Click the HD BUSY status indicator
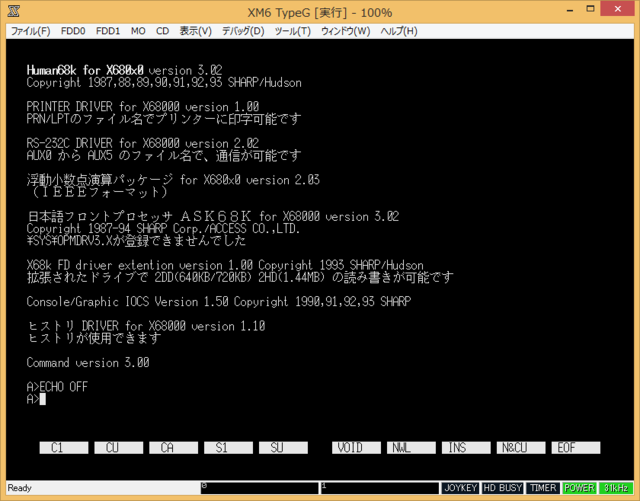 (x=502, y=488)
